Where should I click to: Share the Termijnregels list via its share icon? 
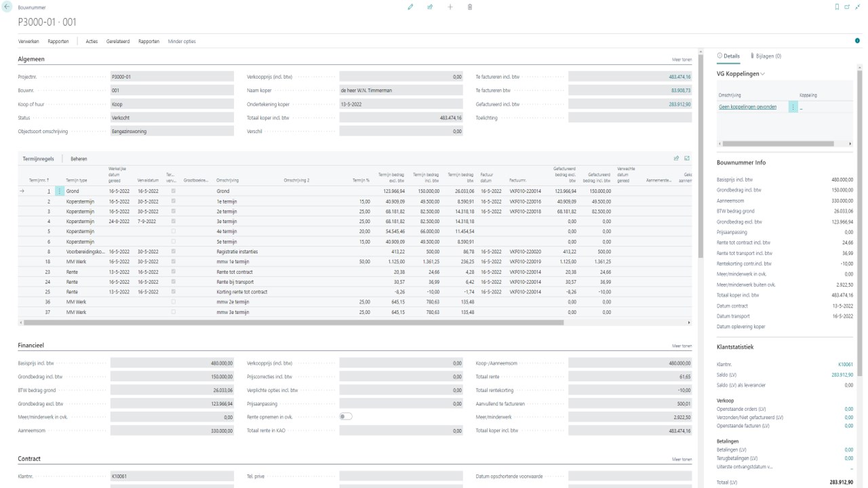(676, 159)
